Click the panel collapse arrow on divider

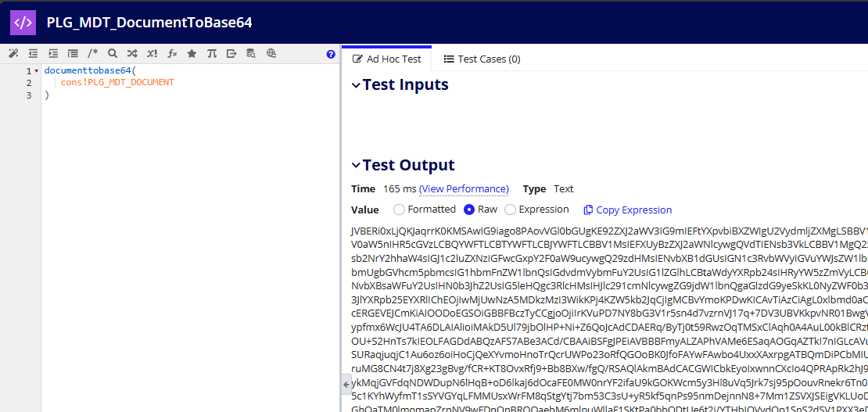pos(346,385)
